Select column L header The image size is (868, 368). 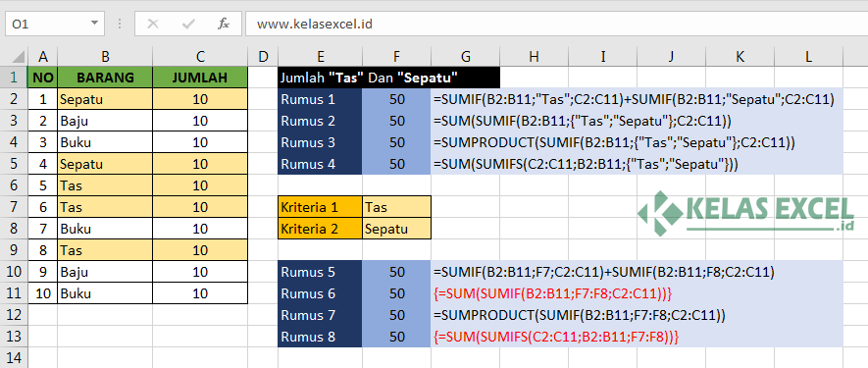click(x=809, y=56)
